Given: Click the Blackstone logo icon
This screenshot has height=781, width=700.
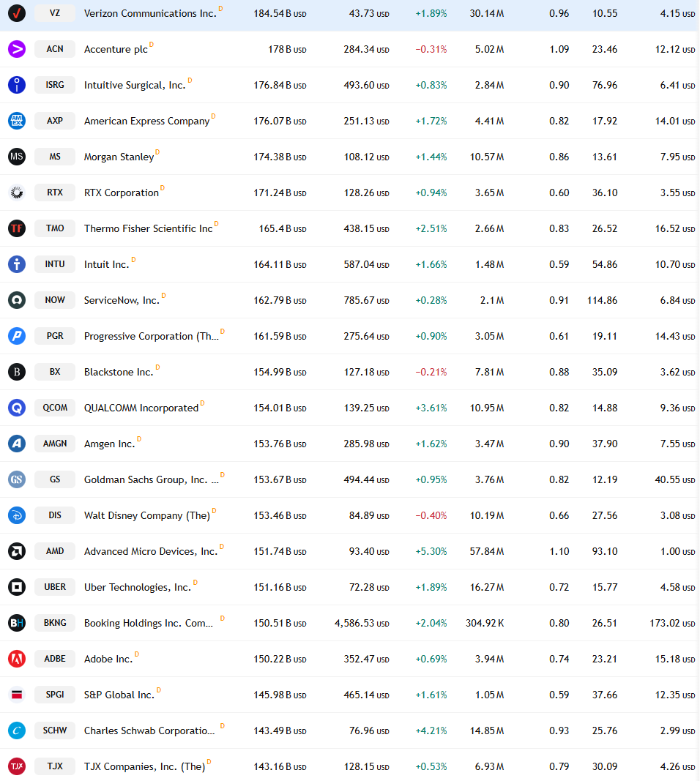Looking at the screenshot, I should tap(16, 372).
